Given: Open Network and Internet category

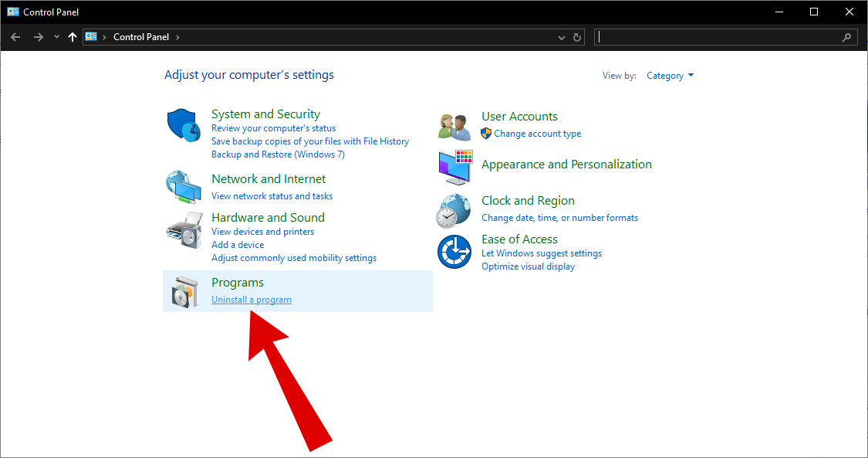Looking at the screenshot, I should 269,179.
